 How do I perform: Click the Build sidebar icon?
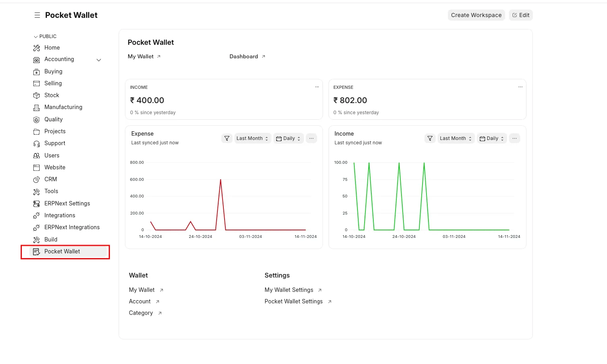(x=36, y=240)
